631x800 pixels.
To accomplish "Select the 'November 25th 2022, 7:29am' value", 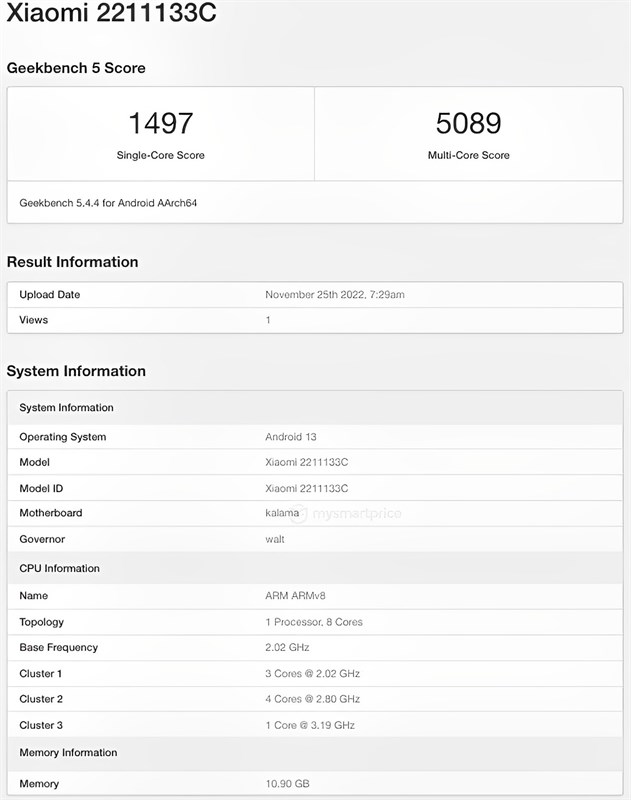I will (335, 294).
